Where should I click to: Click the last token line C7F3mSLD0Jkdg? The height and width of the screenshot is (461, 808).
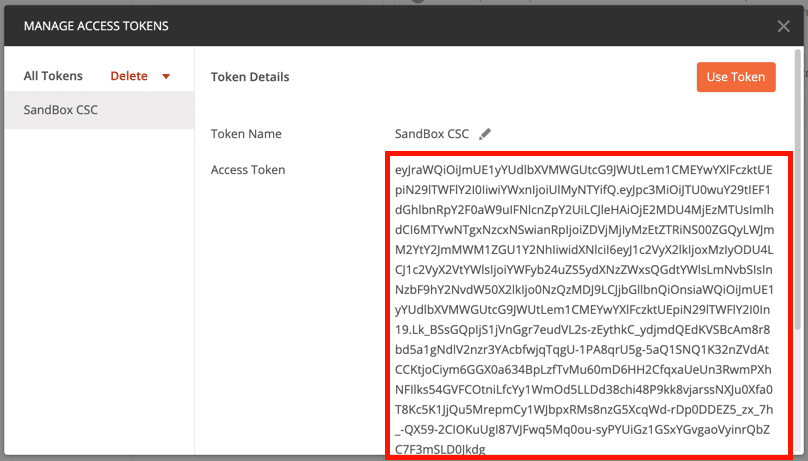pos(440,450)
